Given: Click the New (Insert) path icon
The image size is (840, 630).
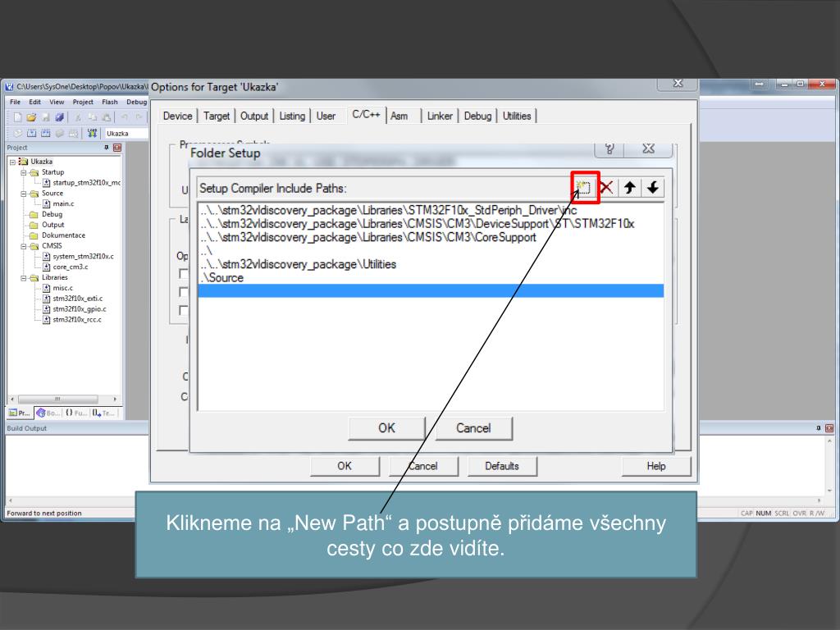Looking at the screenshot, I should [583, 188].
